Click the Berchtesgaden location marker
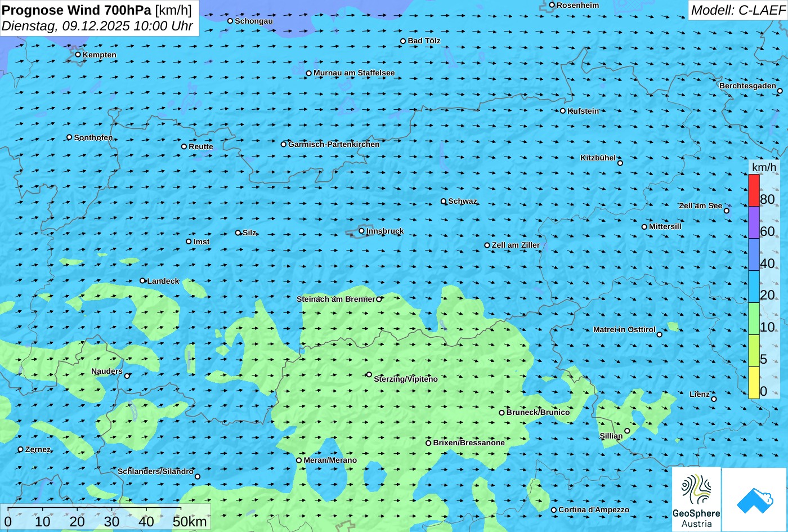This screenshot has width=788, height=532. point(780,91)
